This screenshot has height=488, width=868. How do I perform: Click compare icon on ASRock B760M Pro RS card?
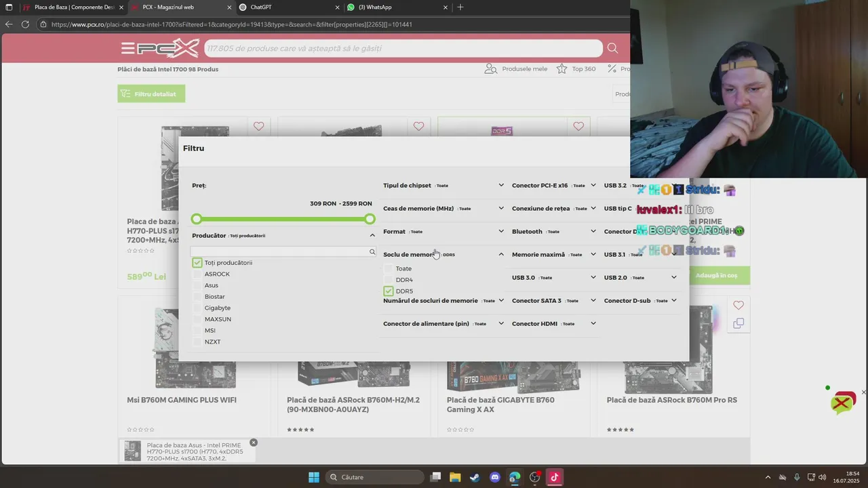coord(738,324)
